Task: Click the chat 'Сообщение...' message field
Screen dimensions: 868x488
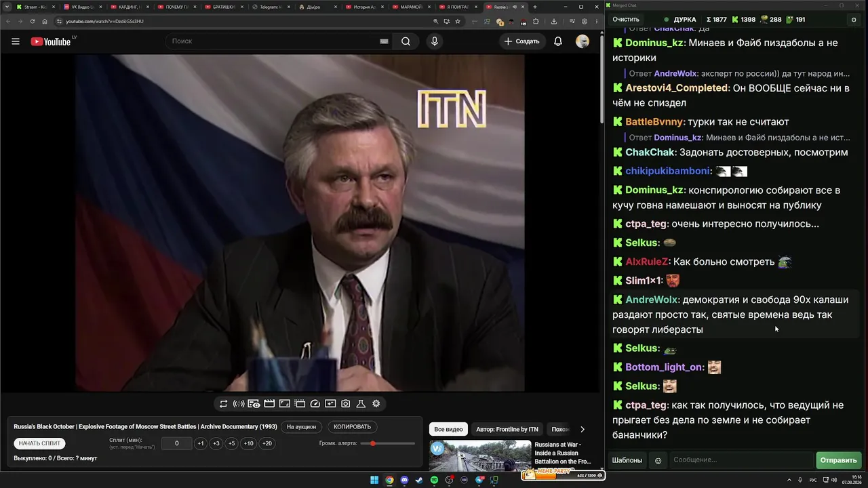Action: click(x=741, y=460)
